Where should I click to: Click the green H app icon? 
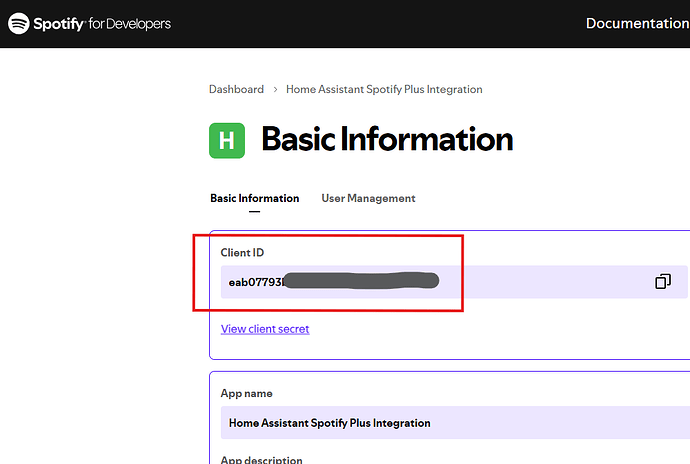coord(227,140)
